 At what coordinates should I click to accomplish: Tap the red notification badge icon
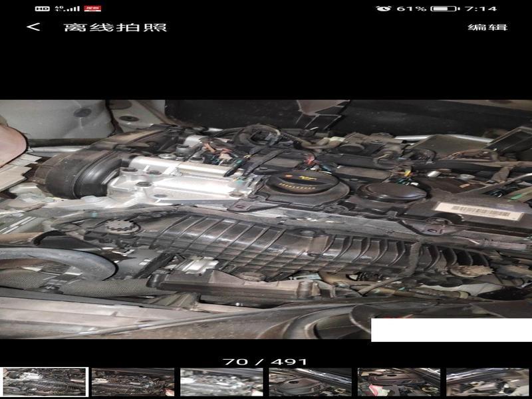click(x=92, y=9)
